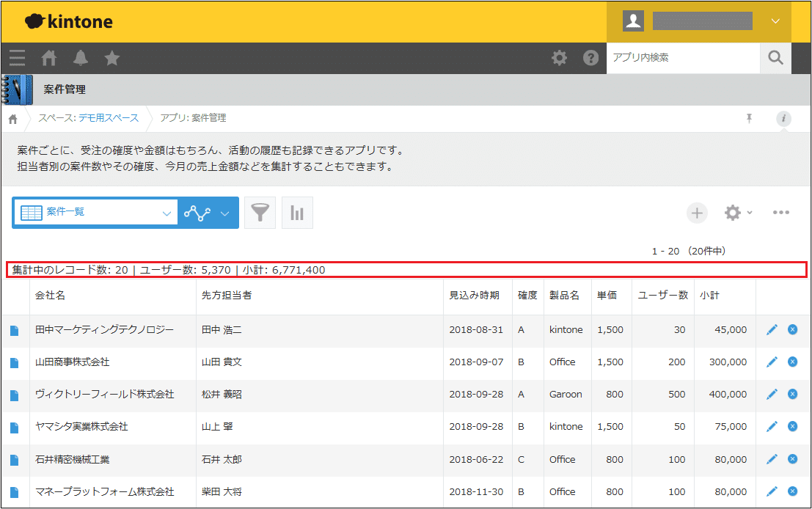The image size is (812, 509).
Task: Click the record count 1 - 20 text
Action: tap(665, 251)
